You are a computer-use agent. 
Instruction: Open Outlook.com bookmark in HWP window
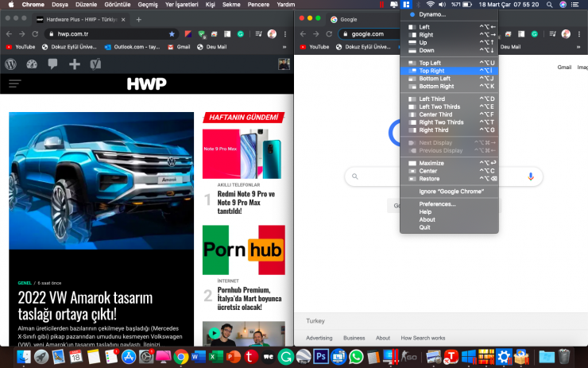[133, 47]
